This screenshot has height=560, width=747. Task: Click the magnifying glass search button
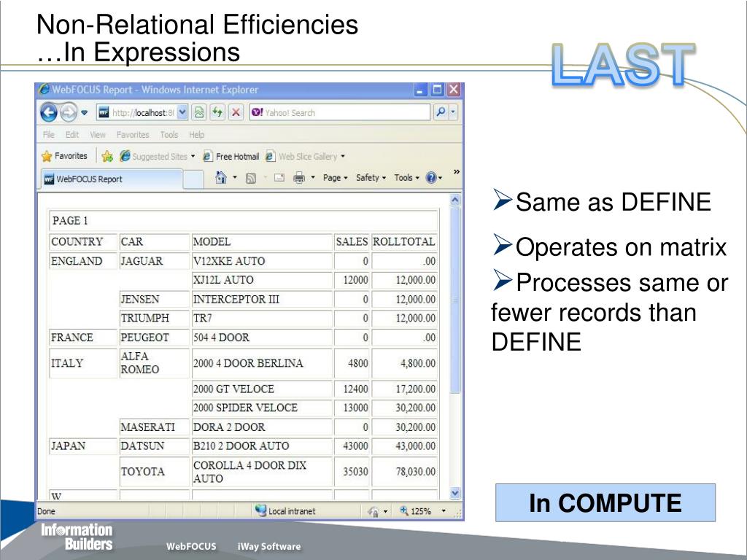coord(441,112)
